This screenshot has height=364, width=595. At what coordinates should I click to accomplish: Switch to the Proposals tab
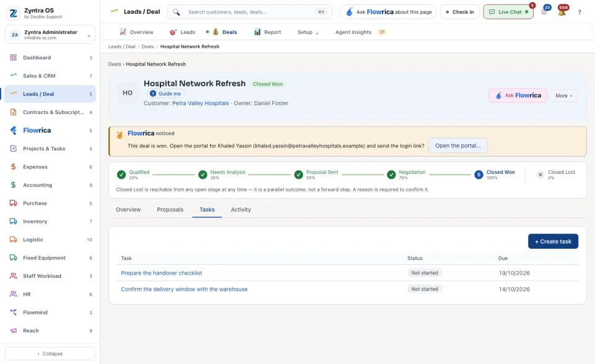170,210
